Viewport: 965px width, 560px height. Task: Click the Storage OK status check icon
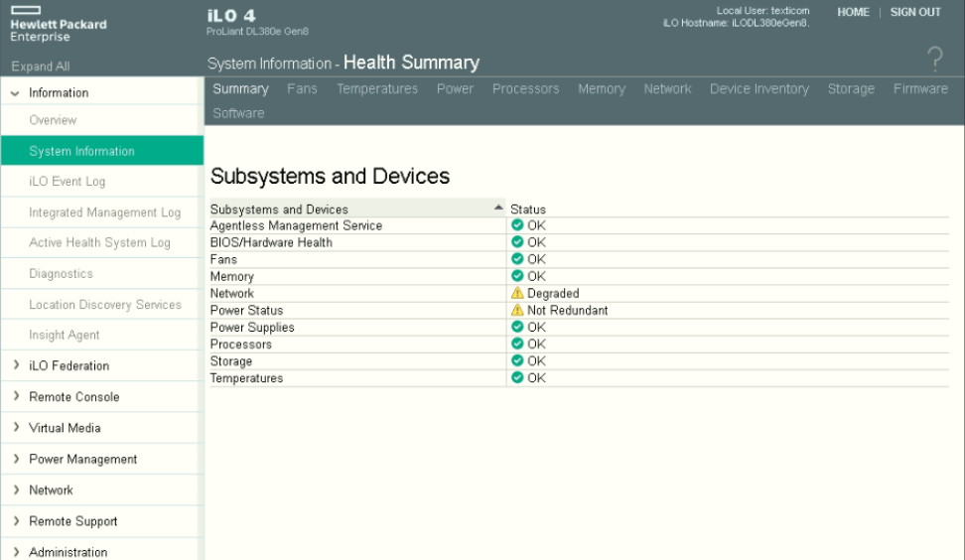coord(517,360)
